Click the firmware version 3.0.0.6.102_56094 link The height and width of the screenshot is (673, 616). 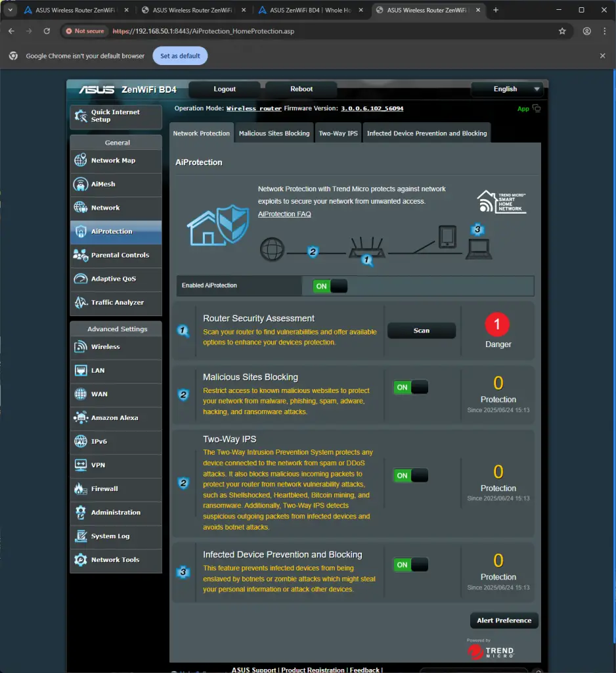pyautogui.click(x=372, y=108)
